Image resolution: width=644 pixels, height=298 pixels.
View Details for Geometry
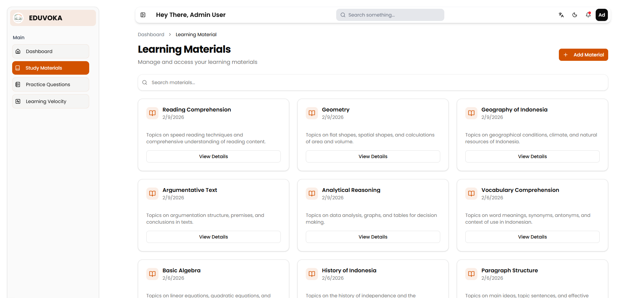(x=373, y=156)
